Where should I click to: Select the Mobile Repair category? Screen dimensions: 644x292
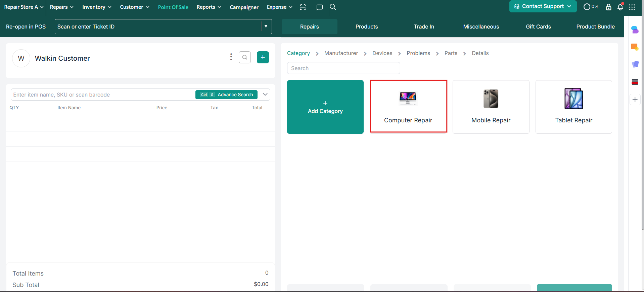click(x=491, y=107)
